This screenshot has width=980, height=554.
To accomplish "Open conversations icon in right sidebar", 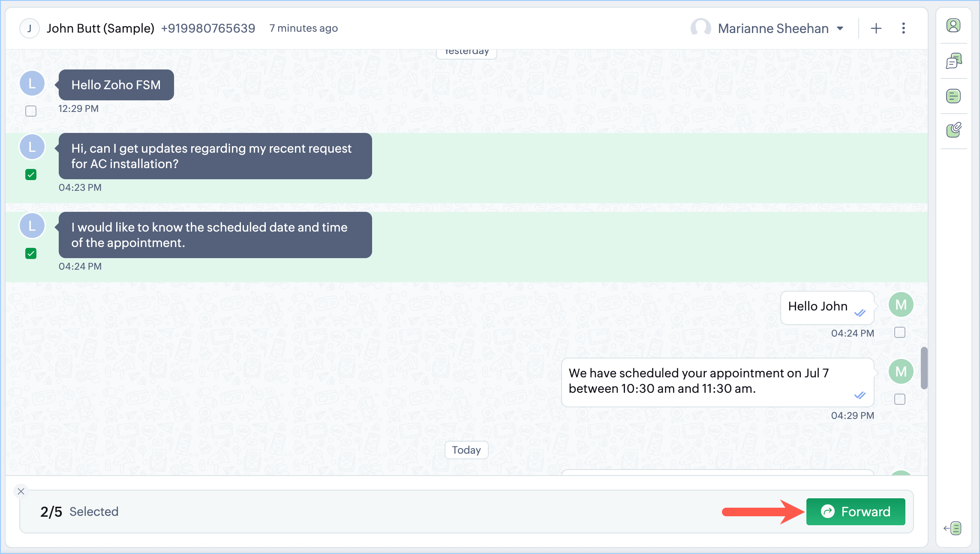I will [953, 61].
